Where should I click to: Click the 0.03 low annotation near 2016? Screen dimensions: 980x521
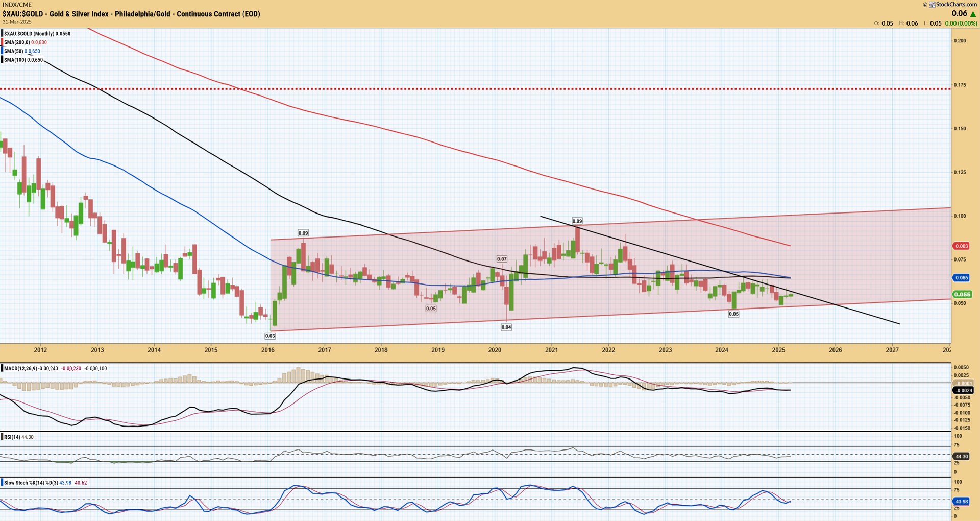click(270, 336)
